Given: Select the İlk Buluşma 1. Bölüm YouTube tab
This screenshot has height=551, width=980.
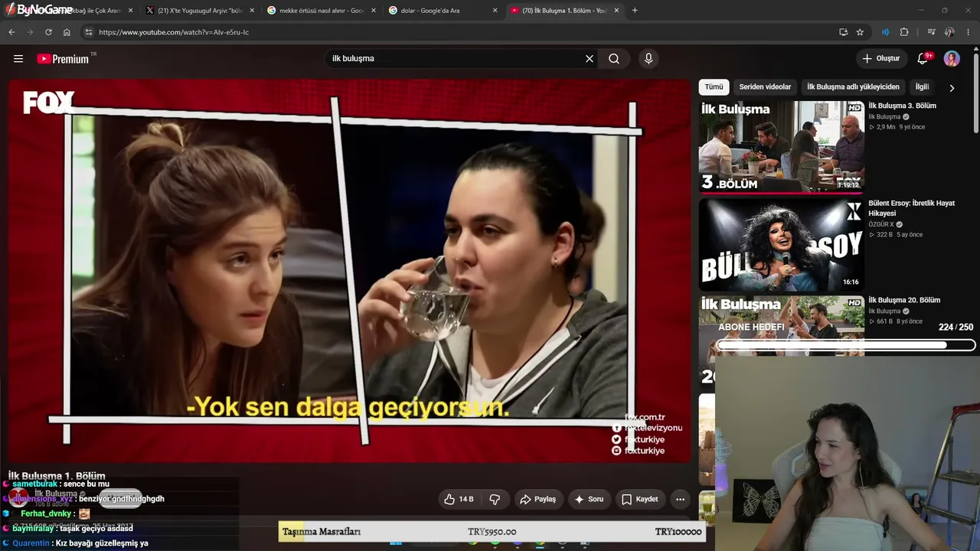Looking at the screenshot, I should click(x=564, y=11).
